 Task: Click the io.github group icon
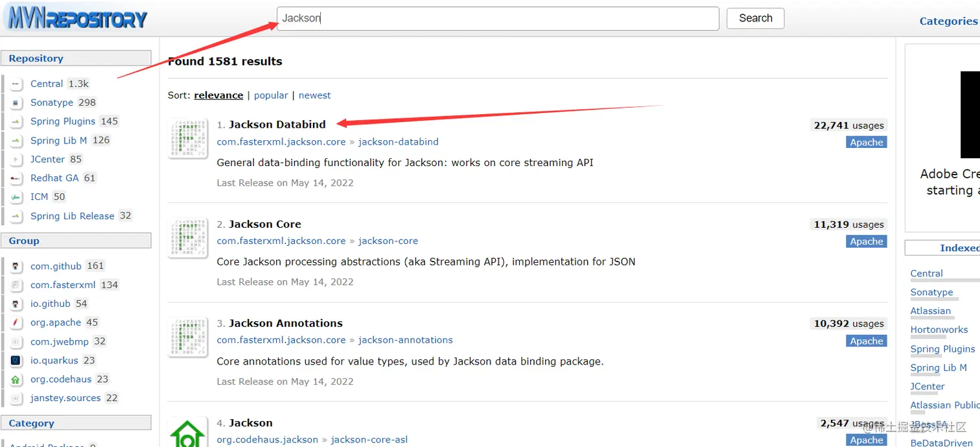pos(16,304)
